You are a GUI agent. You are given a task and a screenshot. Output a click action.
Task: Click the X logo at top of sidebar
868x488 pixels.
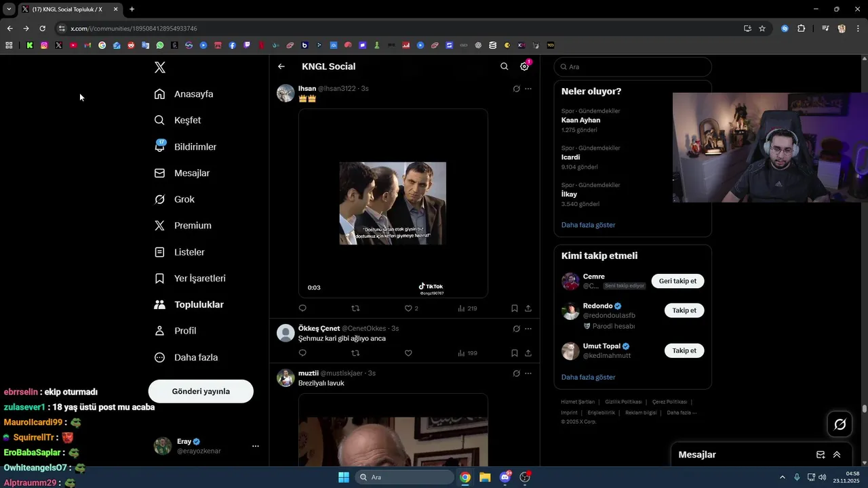[160, 67]
